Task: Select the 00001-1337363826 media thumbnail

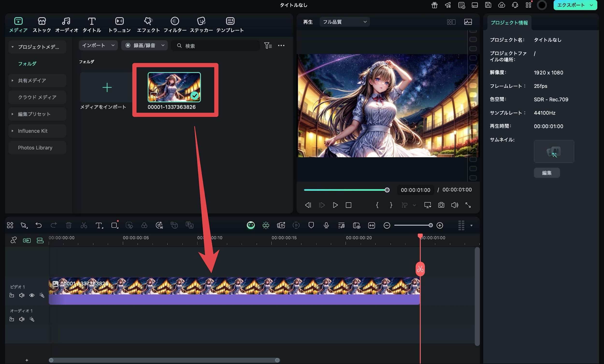Action: pos(174,87)
